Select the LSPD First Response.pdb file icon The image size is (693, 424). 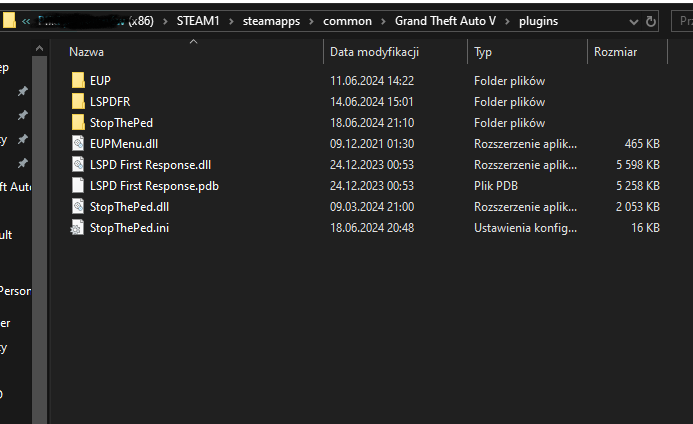pyautogui.click(x=79, y=185)
